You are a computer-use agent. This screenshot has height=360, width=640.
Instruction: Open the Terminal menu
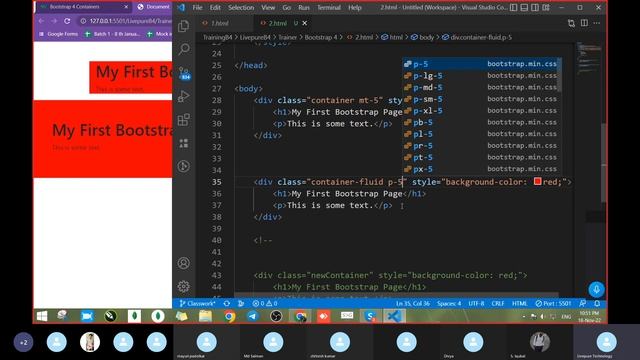click(329, 7)
